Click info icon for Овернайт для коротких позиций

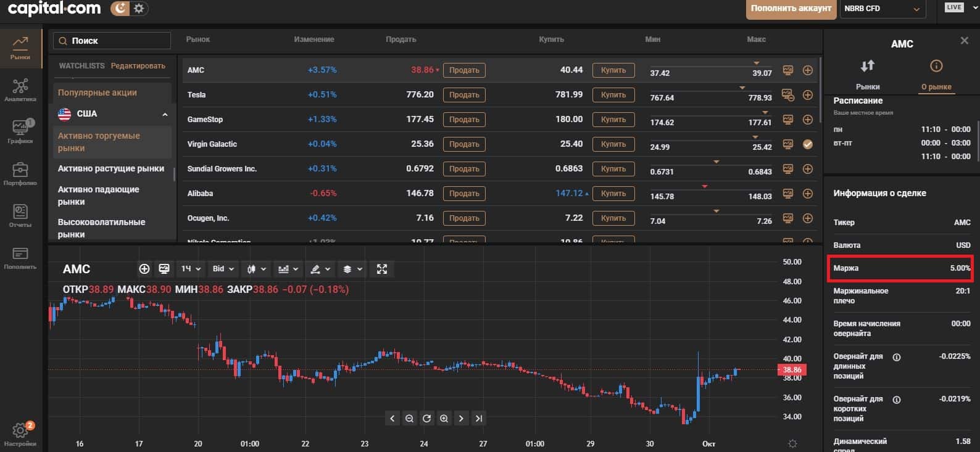(896, 400)
